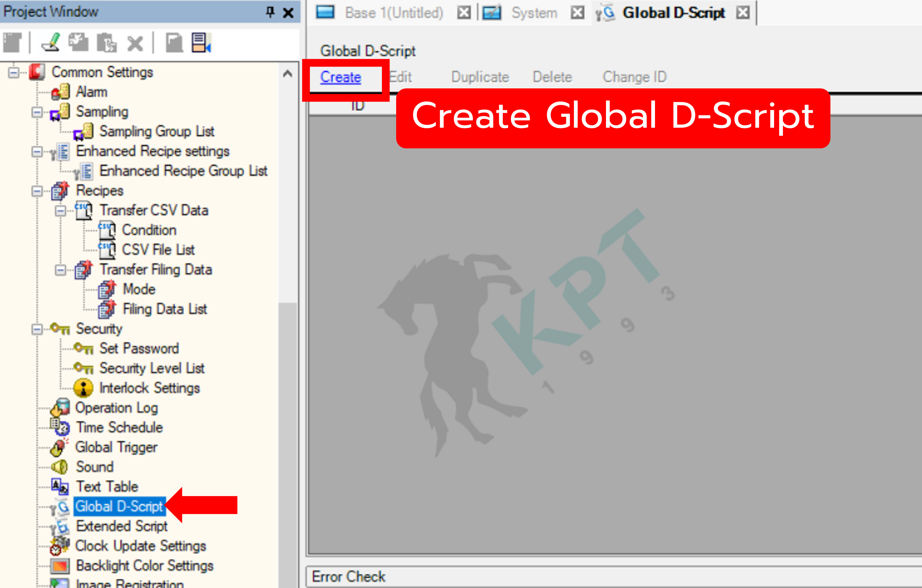Switch to the System tab
The height and width of the screenshot is (588, 922).
coord(534,13)
